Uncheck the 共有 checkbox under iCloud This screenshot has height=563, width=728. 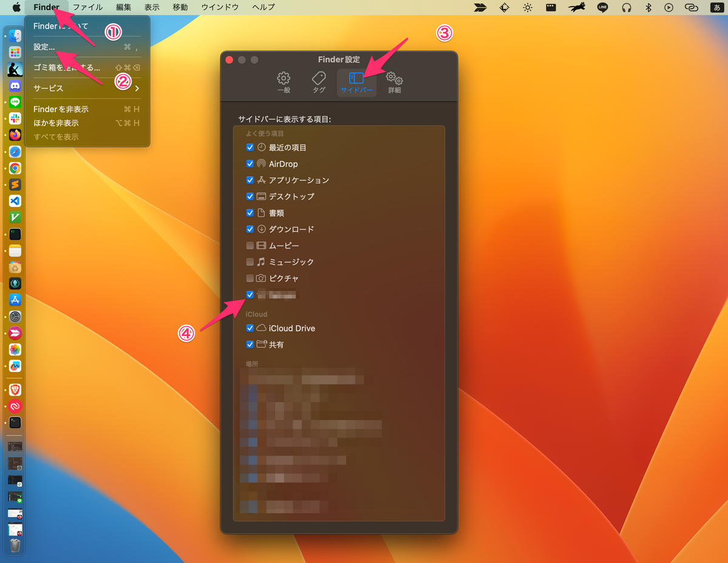[250, 345]
